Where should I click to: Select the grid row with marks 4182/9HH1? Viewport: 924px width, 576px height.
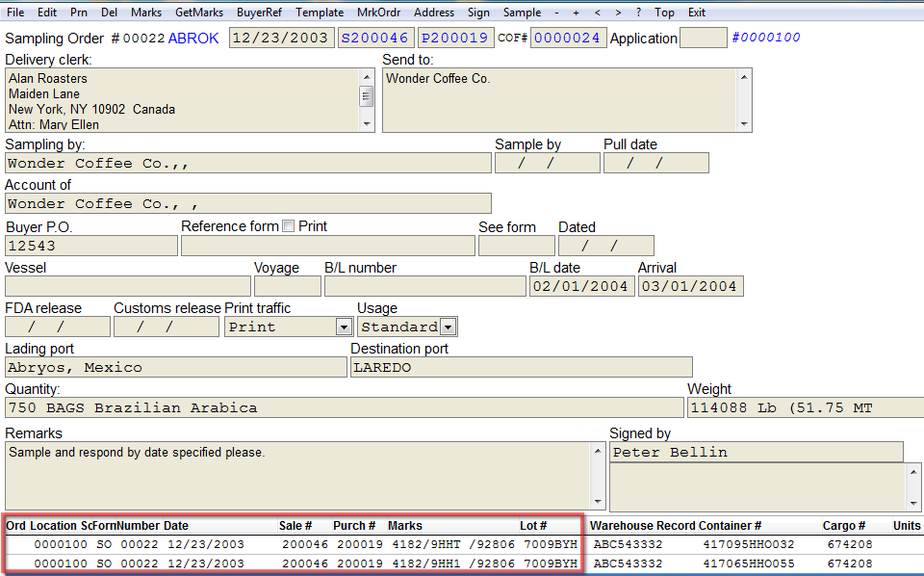coord(462,563)
